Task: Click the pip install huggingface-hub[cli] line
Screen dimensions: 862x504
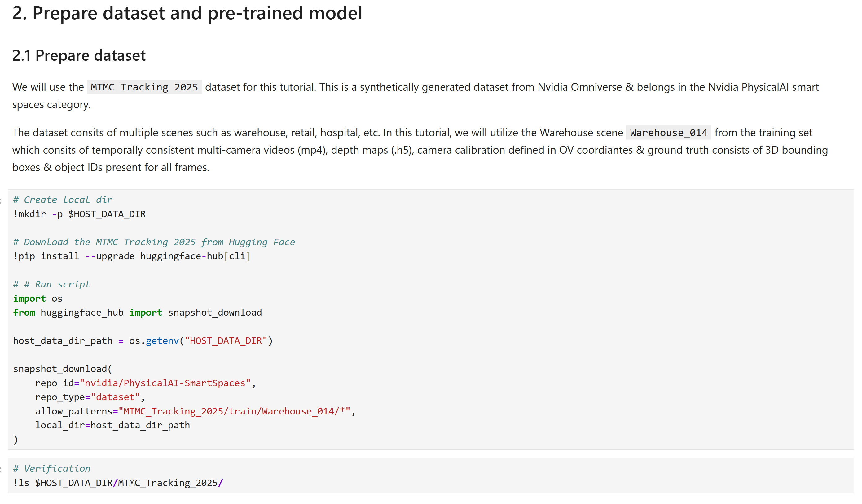Action: (132, 256)
